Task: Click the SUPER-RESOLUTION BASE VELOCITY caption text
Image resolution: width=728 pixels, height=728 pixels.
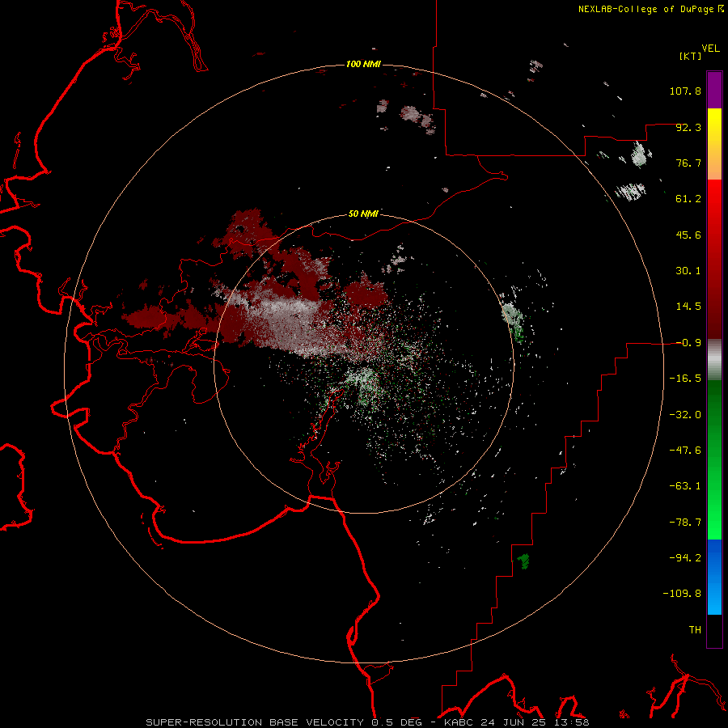Action: (255, 722)
